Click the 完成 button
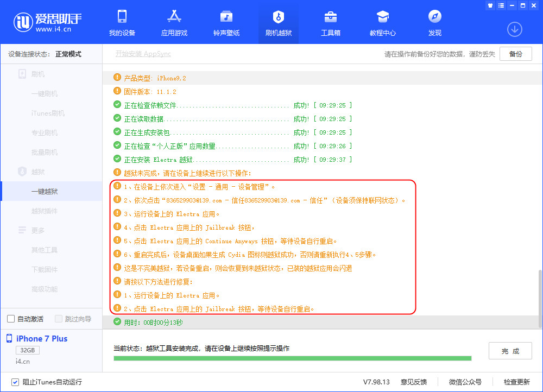 click(510, 351)
